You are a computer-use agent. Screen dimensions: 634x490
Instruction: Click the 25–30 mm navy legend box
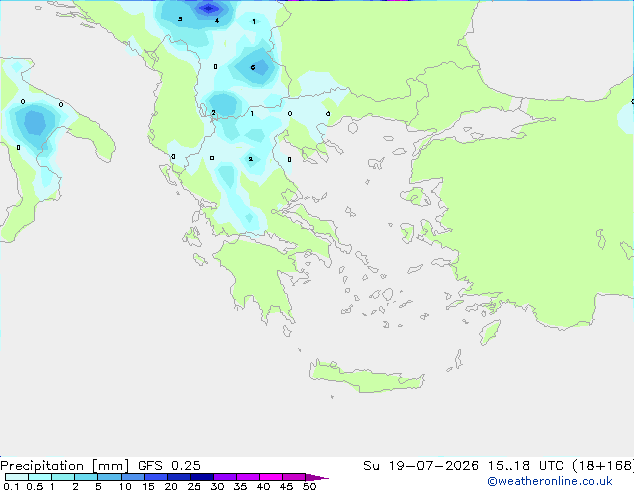tap(202, 477)
